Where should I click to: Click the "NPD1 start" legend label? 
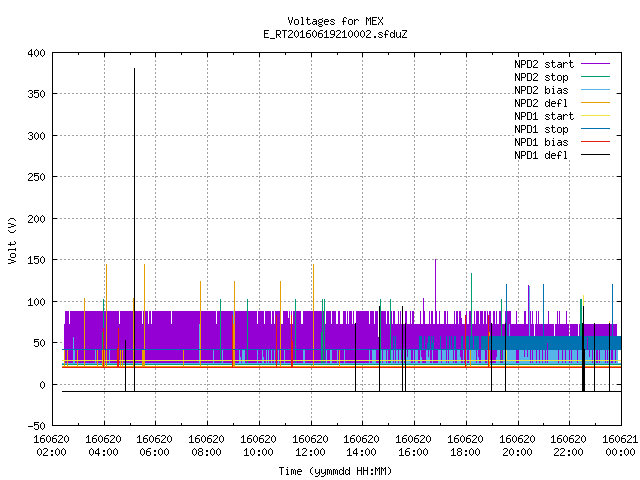click(x=544, y=116)
